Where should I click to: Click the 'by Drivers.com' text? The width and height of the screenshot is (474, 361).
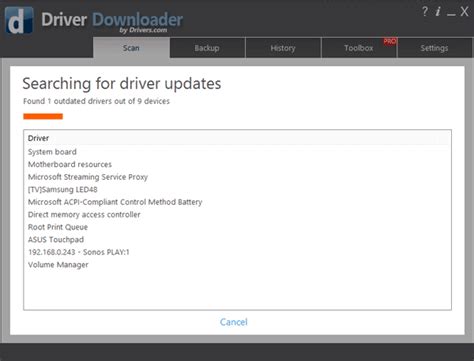143,30
